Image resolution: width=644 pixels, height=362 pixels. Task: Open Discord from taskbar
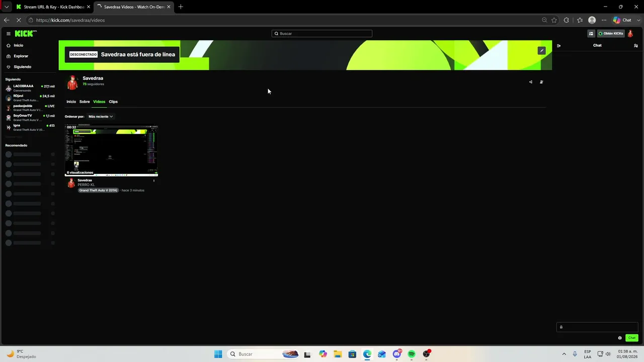pyautogui.click(x=397, y=354)
